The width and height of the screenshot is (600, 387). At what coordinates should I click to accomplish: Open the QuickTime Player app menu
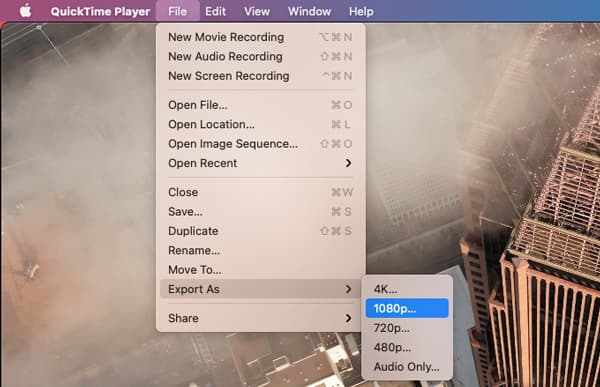pos(100,11)
